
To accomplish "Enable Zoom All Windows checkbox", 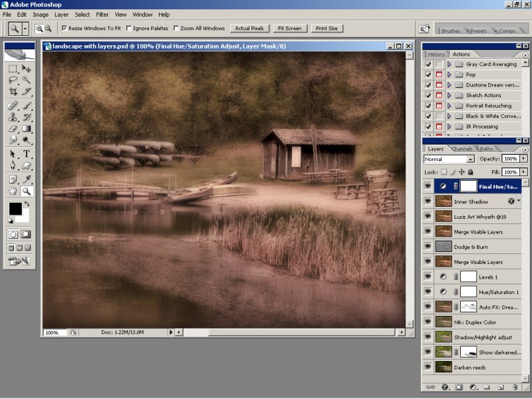I will tap(176, 28).
